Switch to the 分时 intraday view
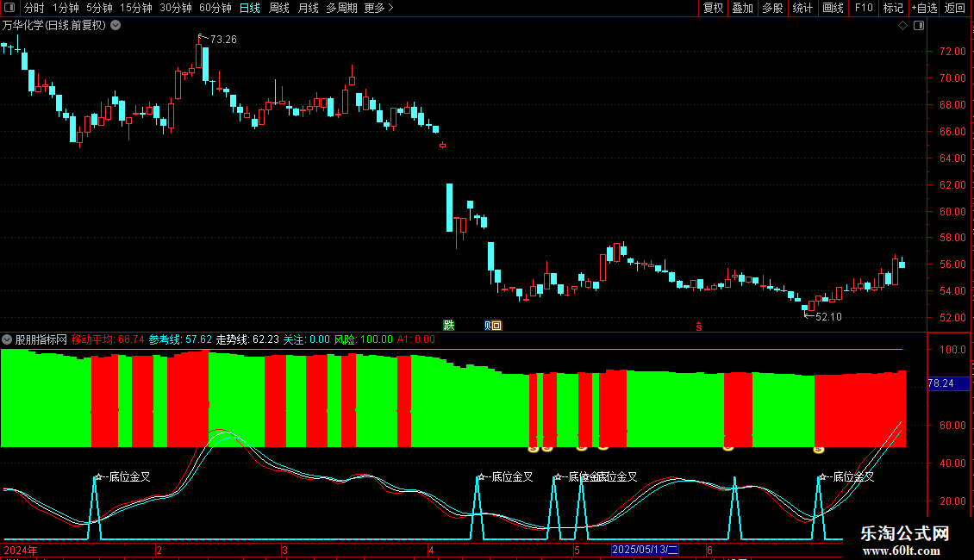974x560 pixels. tap(34, 8)
